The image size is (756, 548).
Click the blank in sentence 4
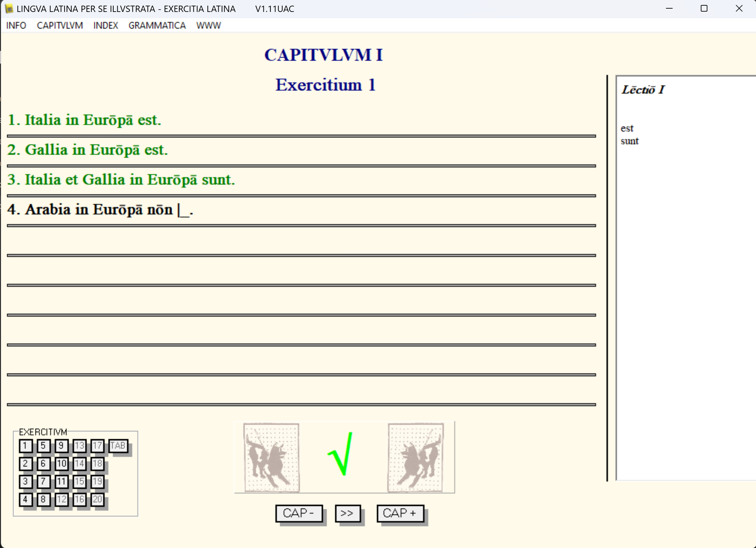184,211
